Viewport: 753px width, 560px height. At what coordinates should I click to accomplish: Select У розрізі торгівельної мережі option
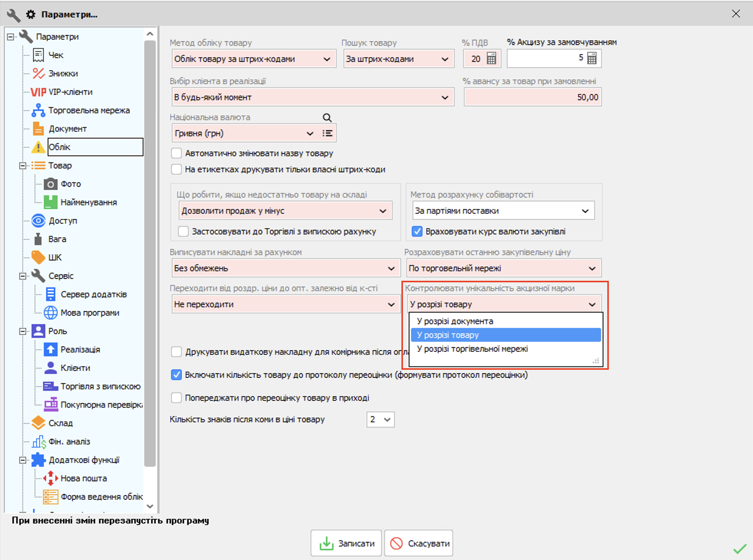472,349
